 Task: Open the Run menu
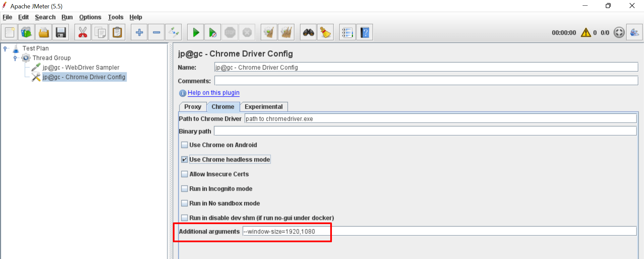click(67, 17)
